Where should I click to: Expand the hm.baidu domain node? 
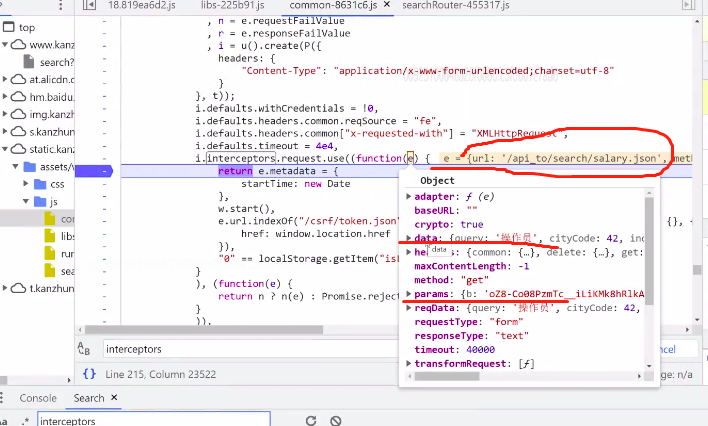click(5, 96)
